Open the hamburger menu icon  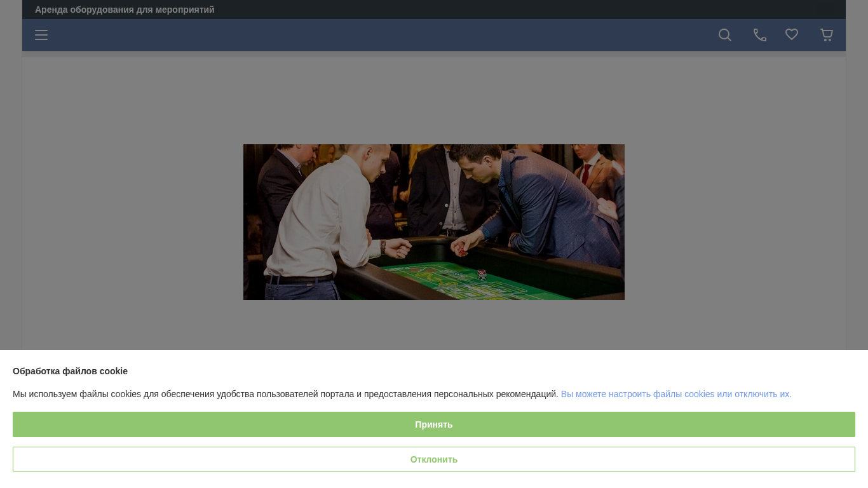(x=41, y=35)
